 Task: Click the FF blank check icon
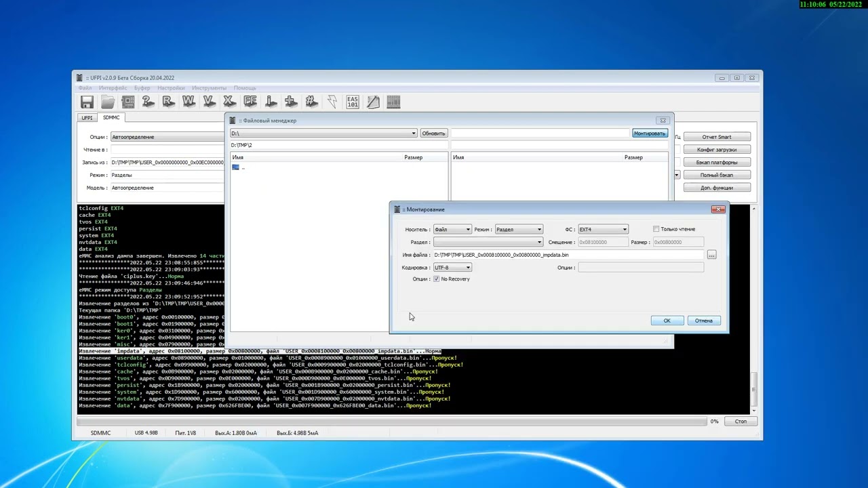250,102
